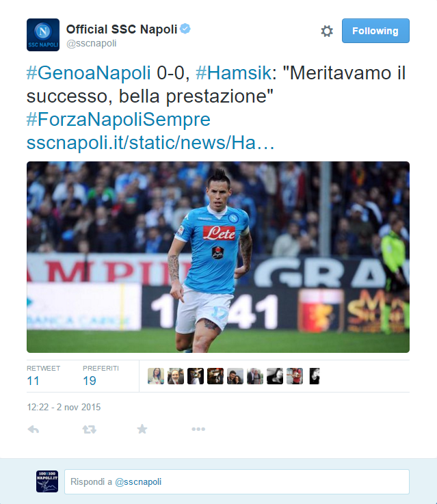
Task: Open the gear settings dropdown
Action: click(327, 31)
